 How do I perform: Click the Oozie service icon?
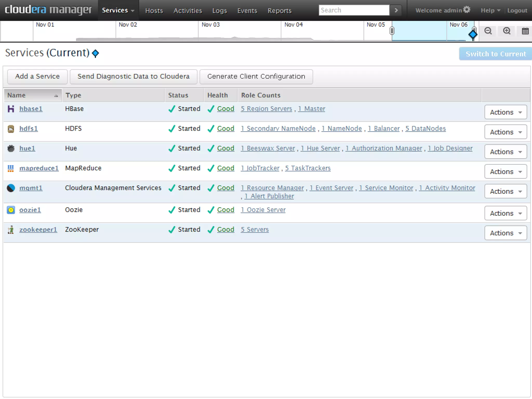[11, 210]
